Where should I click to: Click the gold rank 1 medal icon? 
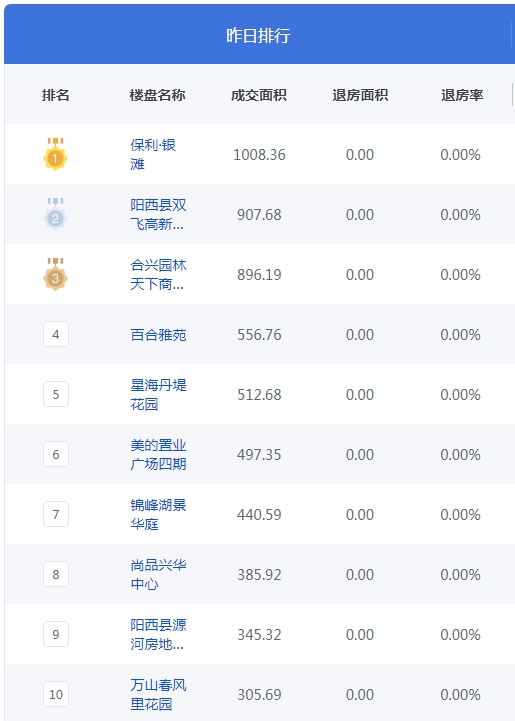[55, 154]
